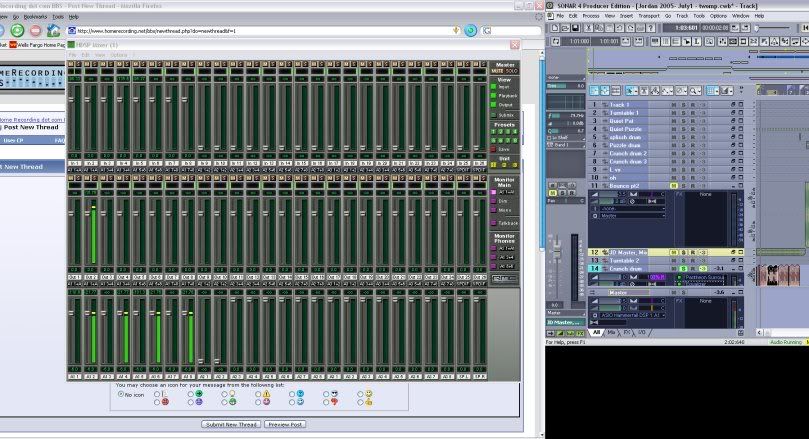809x439 pixels.
Task: Click FX show button at SONAR bottom-left
Action: 580,333
